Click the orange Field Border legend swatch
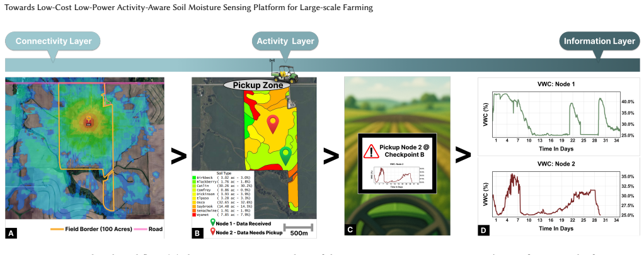Viewport: 644px width, 255px height. (57, 230)
